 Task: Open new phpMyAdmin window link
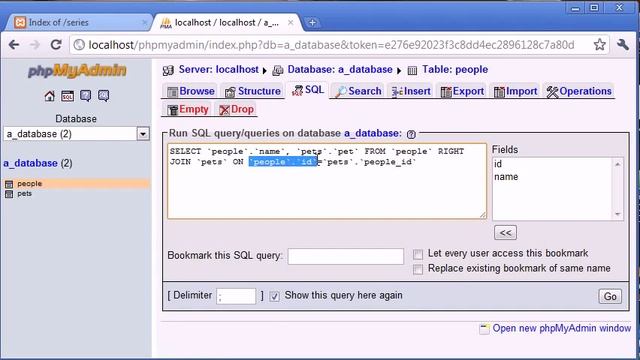tap(562, 328)
